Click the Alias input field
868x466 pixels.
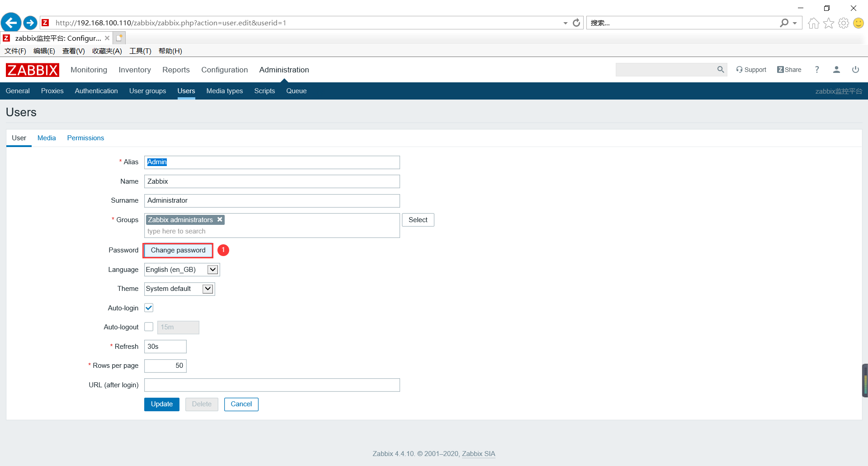pyautogui.click(x=272, y=162)
